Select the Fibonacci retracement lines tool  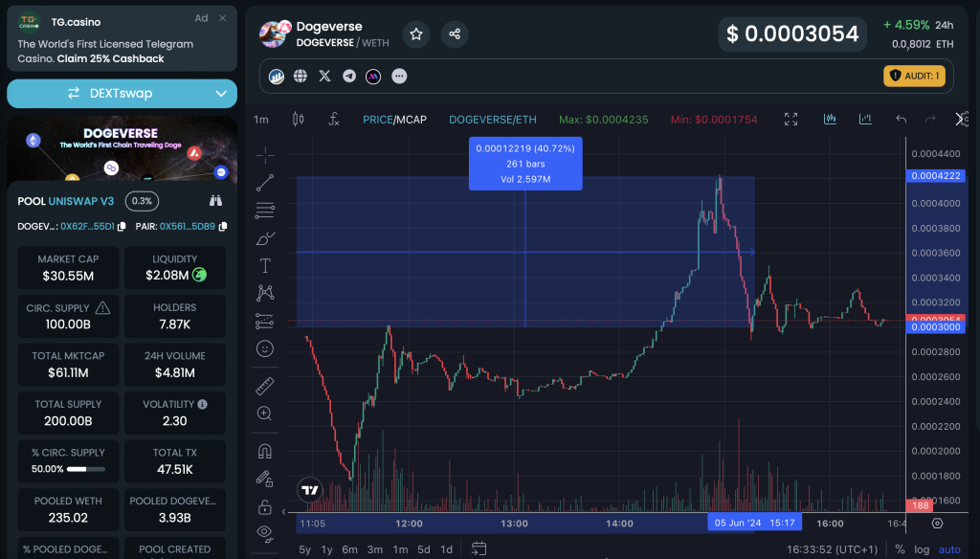[265, 210]
